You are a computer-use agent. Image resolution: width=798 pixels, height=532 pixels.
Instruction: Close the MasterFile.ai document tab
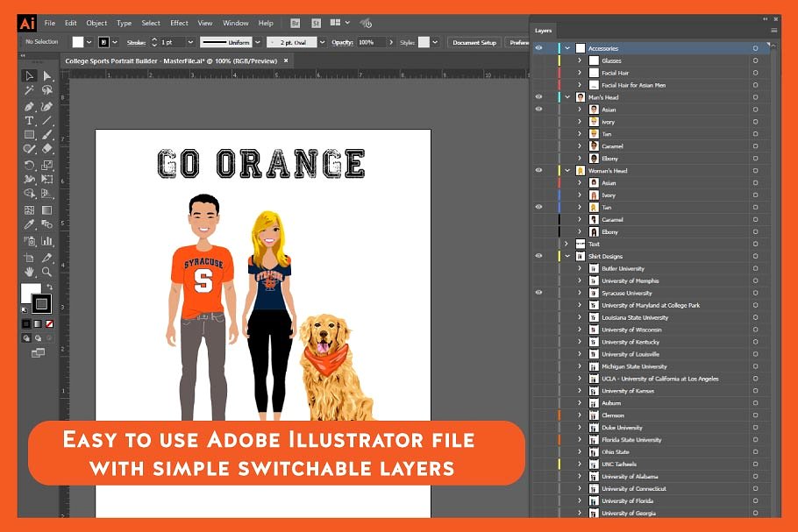tap(286, 60)
